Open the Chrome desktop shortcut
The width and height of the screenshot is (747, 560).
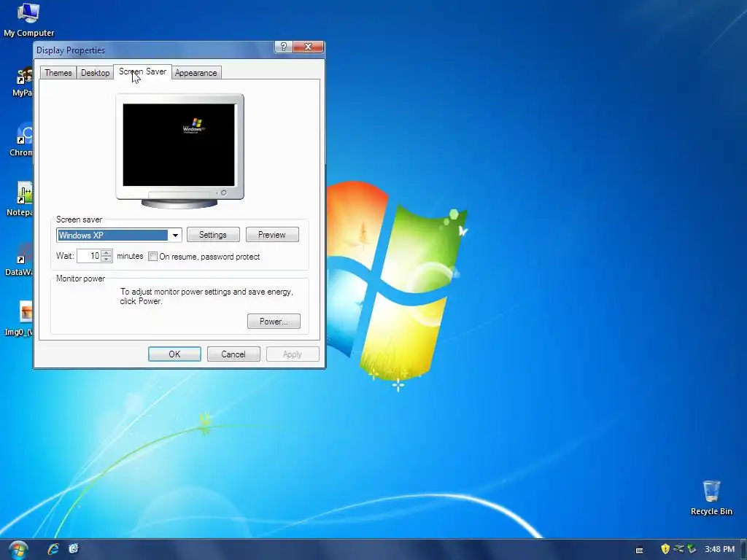coord(21,139)
